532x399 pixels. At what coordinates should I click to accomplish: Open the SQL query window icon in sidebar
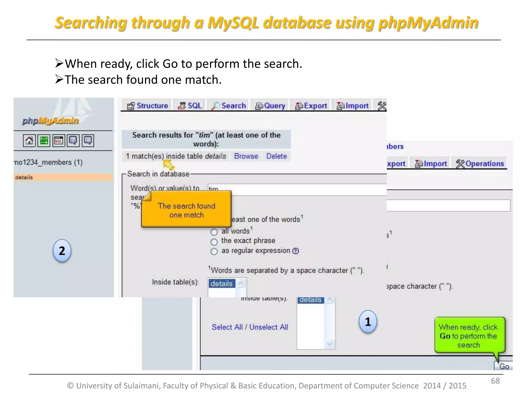point(58,141)
